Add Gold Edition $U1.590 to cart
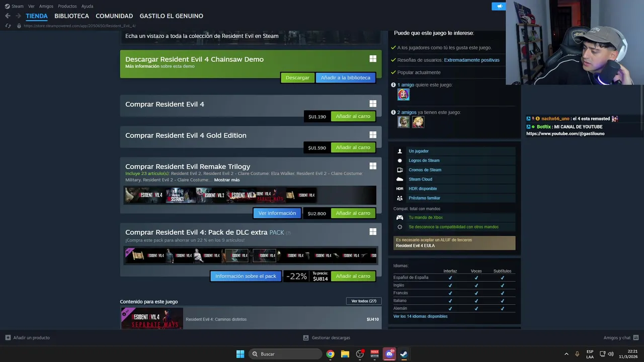 click(x=353, y=147)
